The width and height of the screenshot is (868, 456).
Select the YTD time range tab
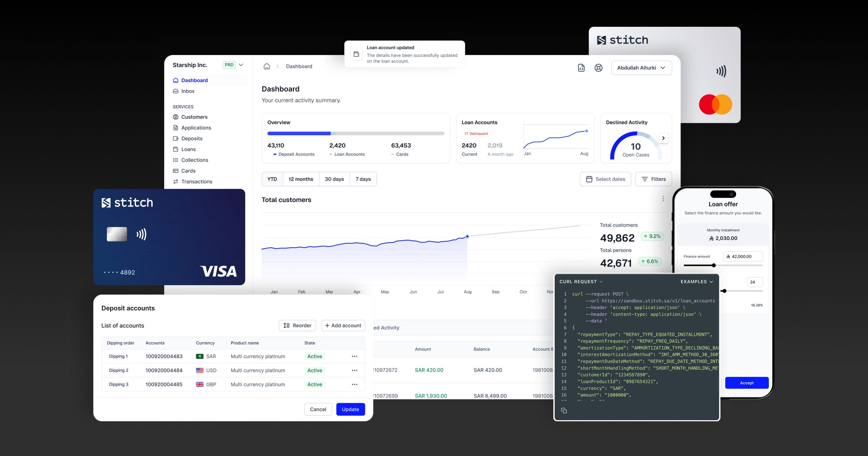tap(272, 179)
